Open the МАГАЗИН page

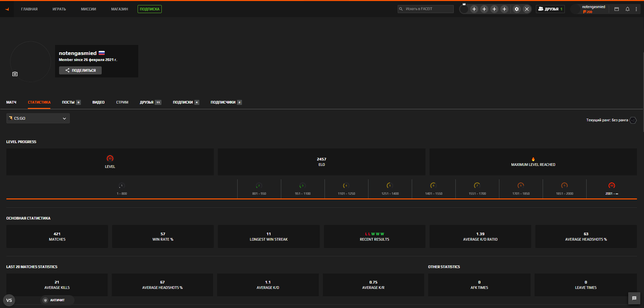120,9
